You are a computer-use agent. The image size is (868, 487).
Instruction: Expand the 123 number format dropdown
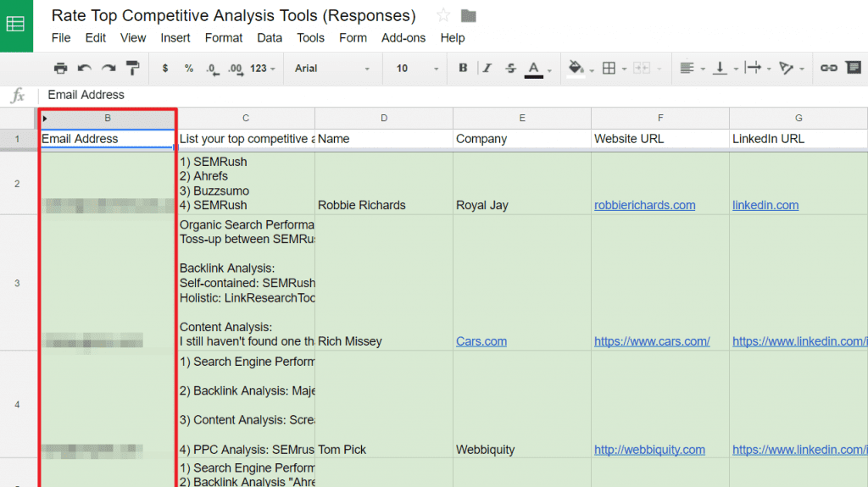tap(263, 69)
